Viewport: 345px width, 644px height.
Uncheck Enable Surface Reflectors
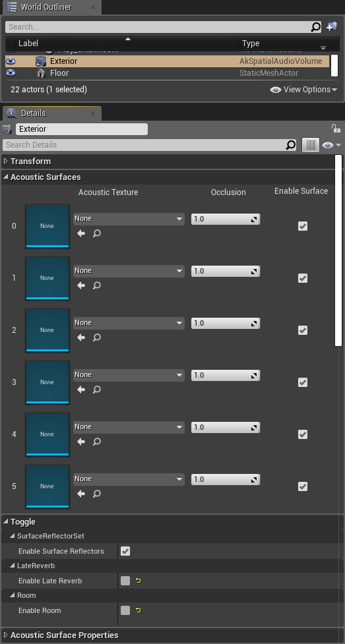click(125, 551)
